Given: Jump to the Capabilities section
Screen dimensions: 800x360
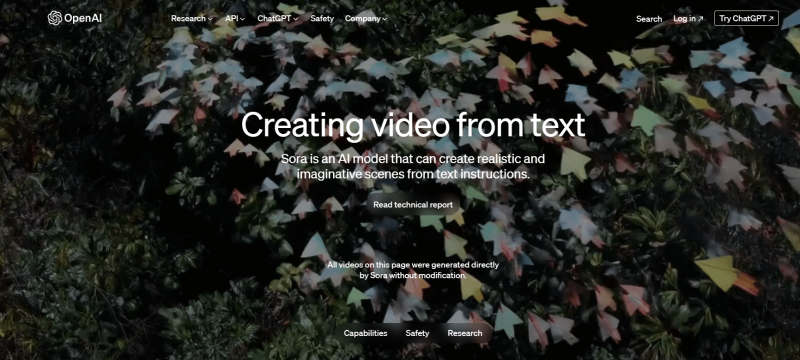Looking at the screenshot, I should 365,333.
